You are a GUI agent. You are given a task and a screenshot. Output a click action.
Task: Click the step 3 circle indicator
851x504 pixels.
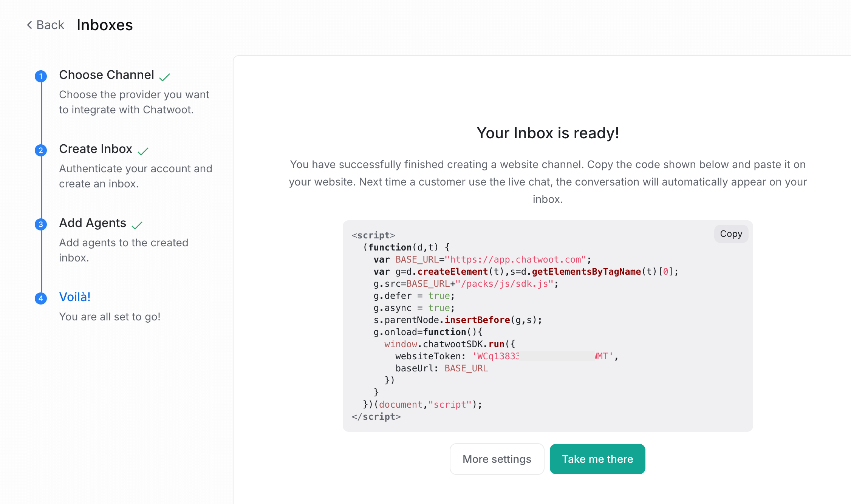(x=41, y=224)
